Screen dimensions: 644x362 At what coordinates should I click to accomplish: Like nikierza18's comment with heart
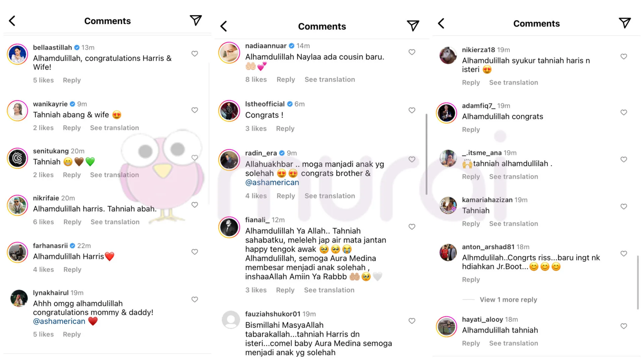pos(624,57)
